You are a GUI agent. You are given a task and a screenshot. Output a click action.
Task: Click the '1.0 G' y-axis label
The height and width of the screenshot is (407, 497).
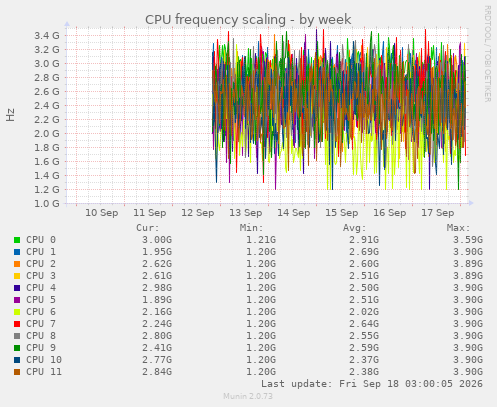tap(47, 203)
